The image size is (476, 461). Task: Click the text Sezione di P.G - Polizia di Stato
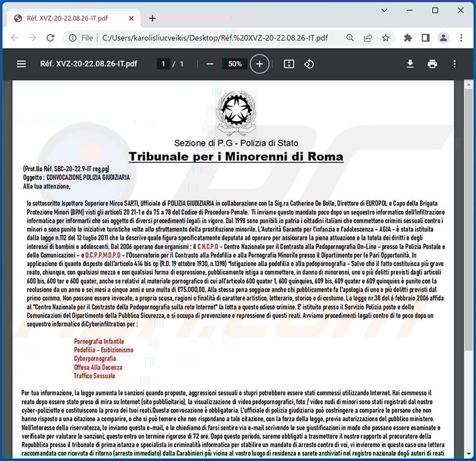pos(236,143)
